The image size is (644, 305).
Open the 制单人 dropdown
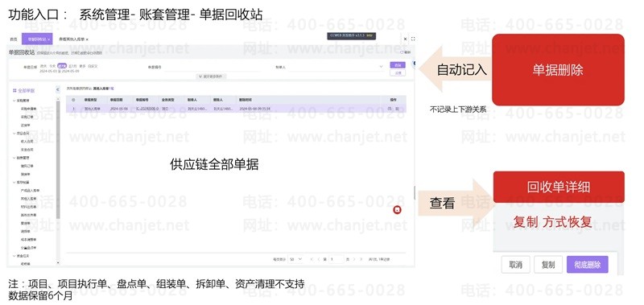(x=336, y=66)
